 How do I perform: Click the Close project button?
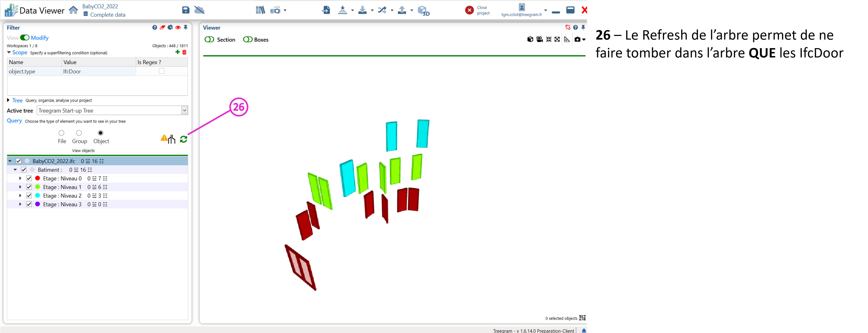470,10
